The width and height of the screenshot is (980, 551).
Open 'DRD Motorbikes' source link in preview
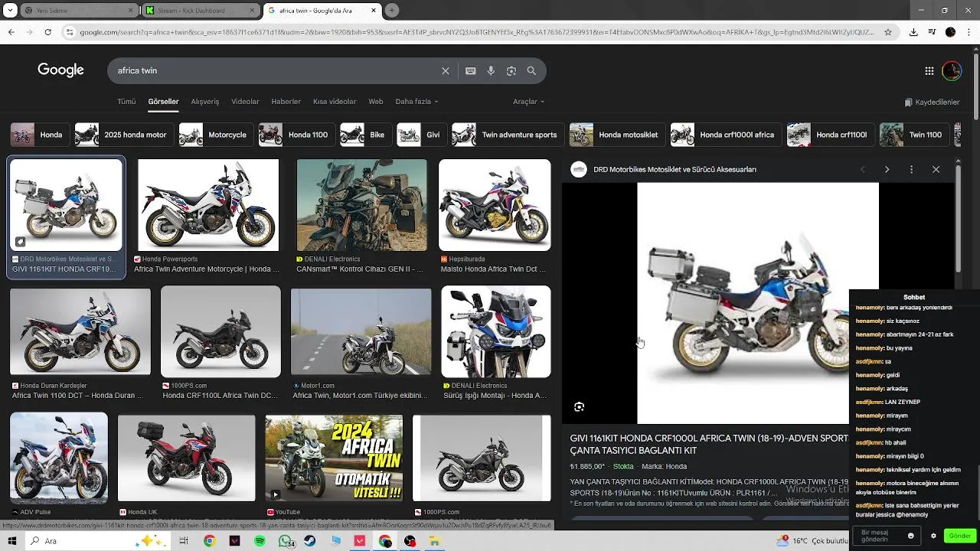coord(675,169)
